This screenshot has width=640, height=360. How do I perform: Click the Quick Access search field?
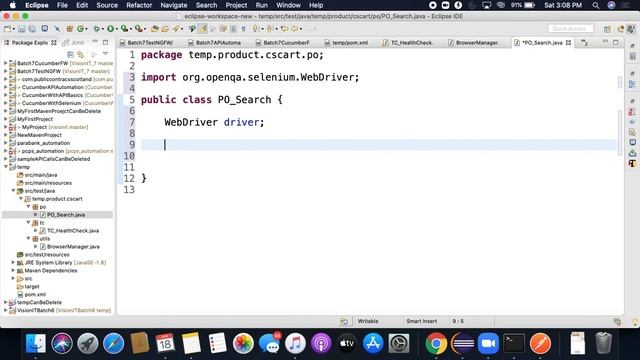(570, 29)
